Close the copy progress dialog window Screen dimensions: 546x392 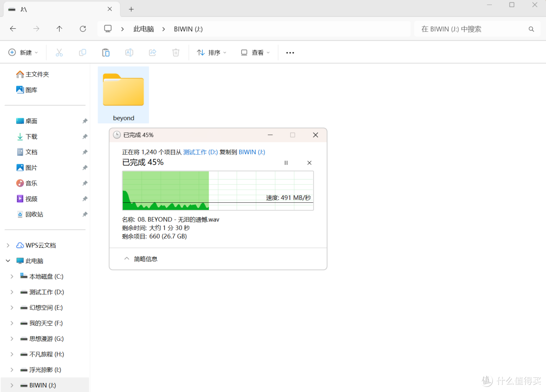[x=315, y=135]
